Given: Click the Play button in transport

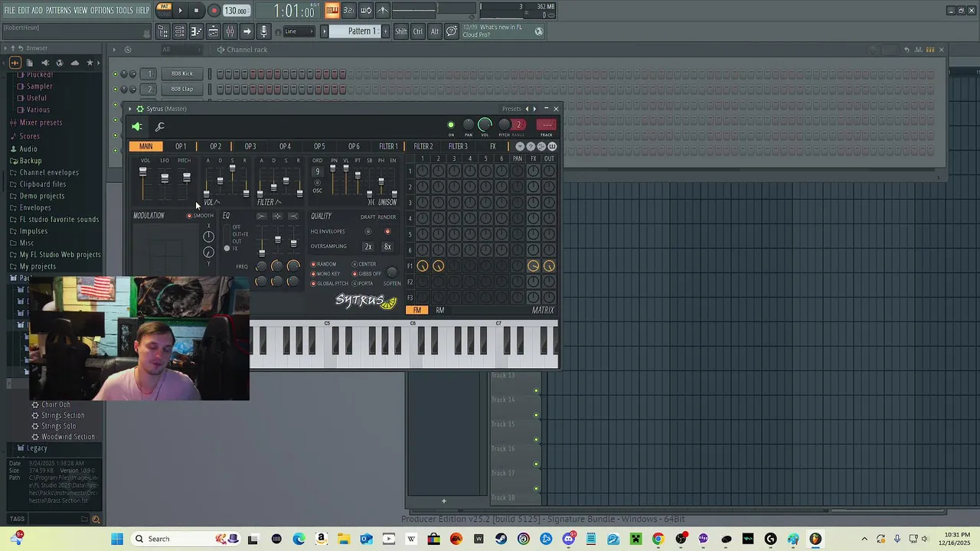Looking at the screenshot, I should tap(180, 11).
